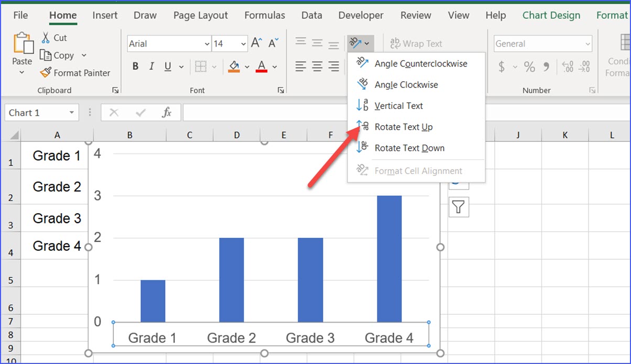The height and width of the screenshot is (364, 631).
Task: Toggle italic formatting
Action: pyautogui.click(x=151, y=66)
